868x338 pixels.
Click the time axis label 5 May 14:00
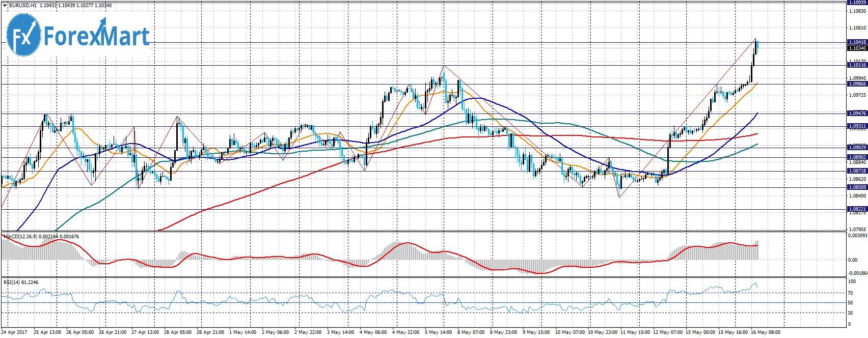click(439, 332)
